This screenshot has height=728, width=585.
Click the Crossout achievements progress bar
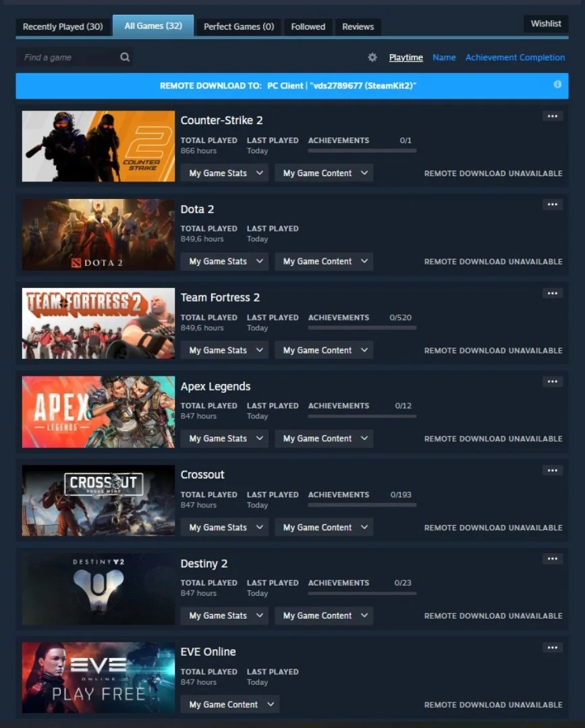click(x=362, y=505)
